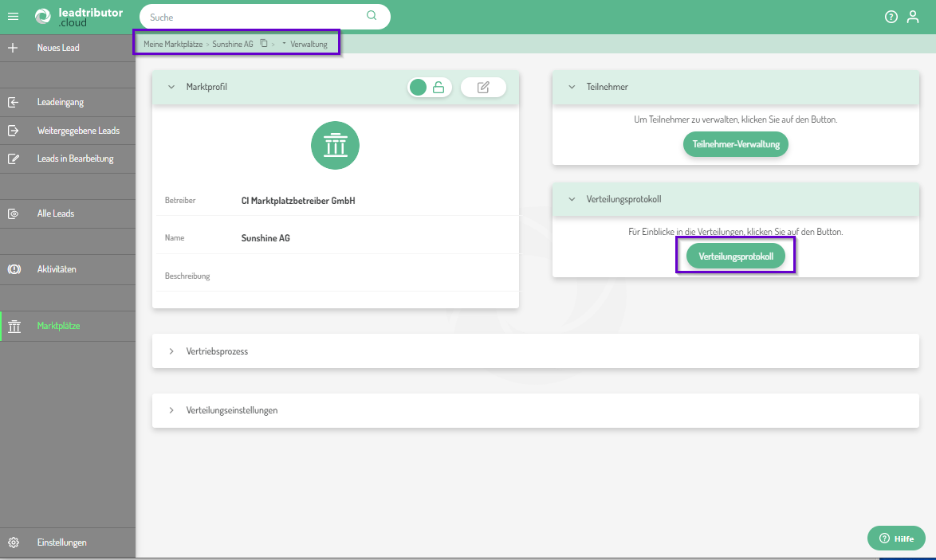Click the edit pencil button in Marktprofil
This screenshot has height=560, width=936.
(483, 88)
